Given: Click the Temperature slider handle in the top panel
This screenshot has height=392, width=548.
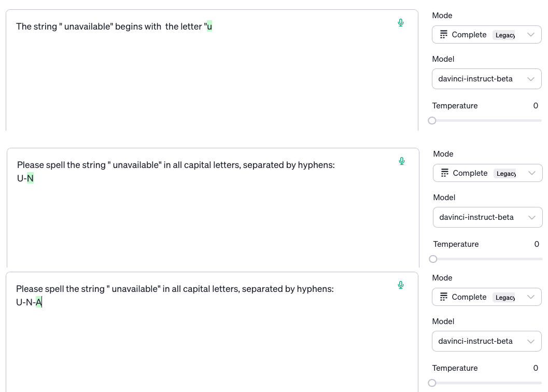Looking at the screenshot, I should click(432, 120).
